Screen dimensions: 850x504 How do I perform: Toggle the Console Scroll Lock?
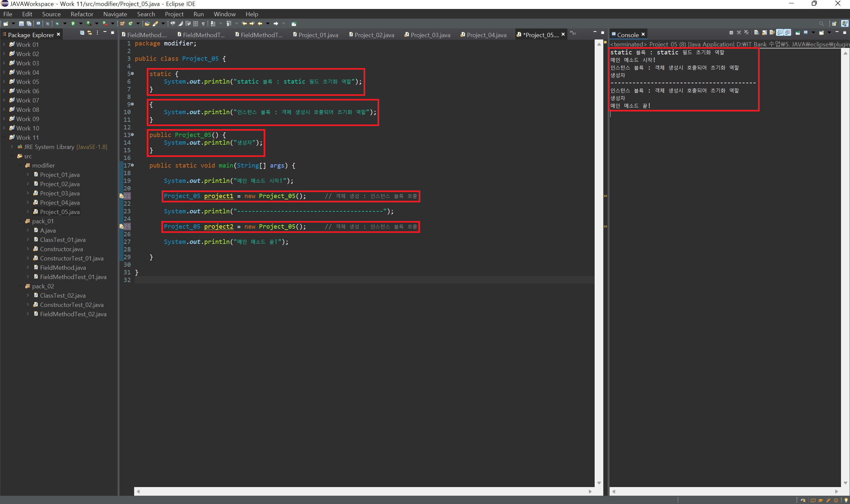tap(764, 33)
